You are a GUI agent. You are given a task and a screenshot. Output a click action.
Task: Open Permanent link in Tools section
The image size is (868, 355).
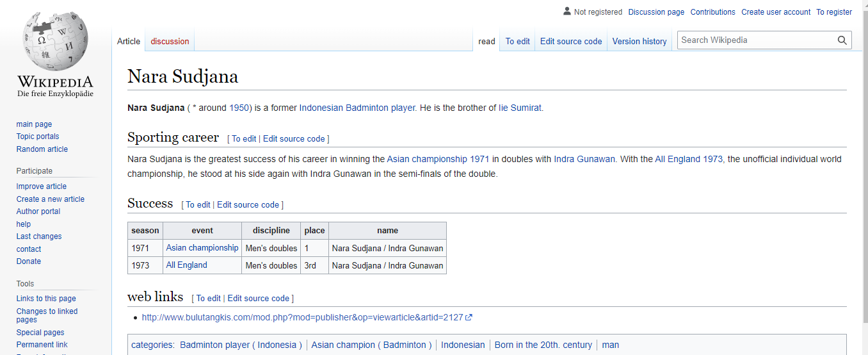click(42, 345)
